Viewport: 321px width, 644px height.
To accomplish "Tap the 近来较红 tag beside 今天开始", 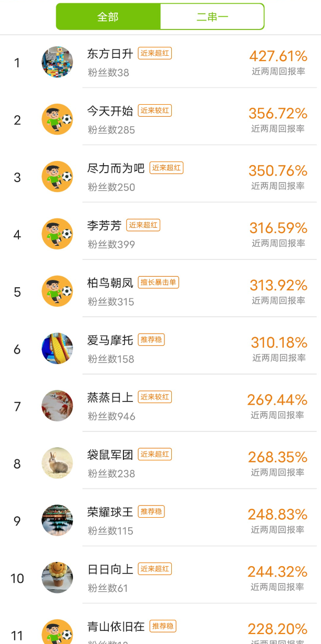I will pyautogui.click(x=155, y=110).
